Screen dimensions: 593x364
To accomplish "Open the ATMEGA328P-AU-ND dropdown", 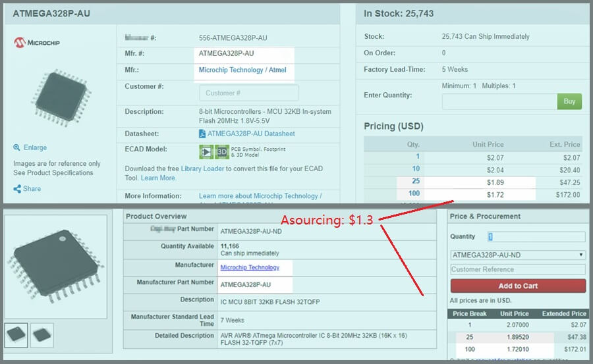I will pos(518,255).
